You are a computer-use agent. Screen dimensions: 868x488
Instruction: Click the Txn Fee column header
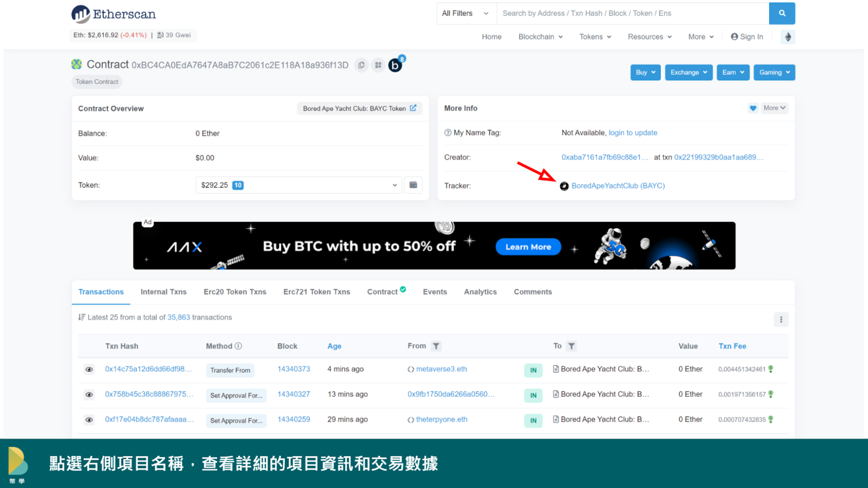pos(732,346)
